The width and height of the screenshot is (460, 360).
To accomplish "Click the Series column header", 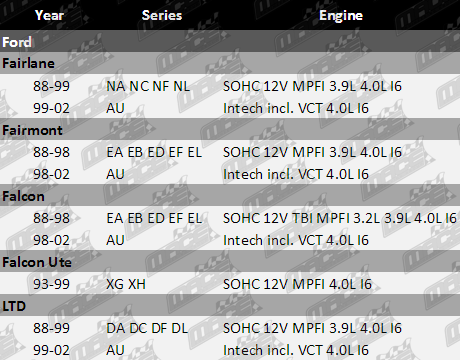I will click(162, 15).
